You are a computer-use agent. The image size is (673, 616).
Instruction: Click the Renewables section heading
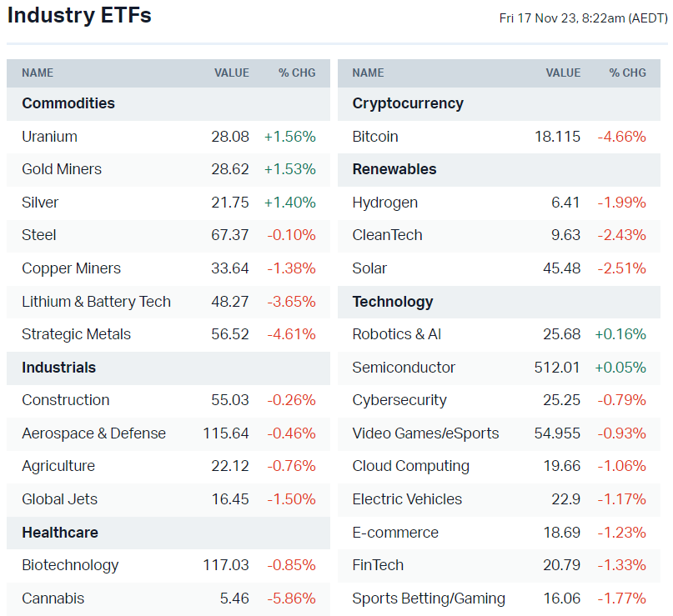394,169
